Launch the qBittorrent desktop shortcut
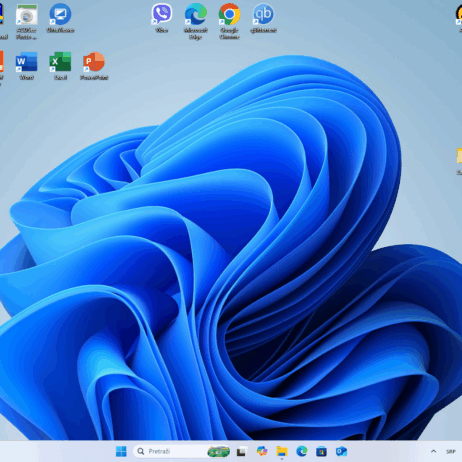 263,18
